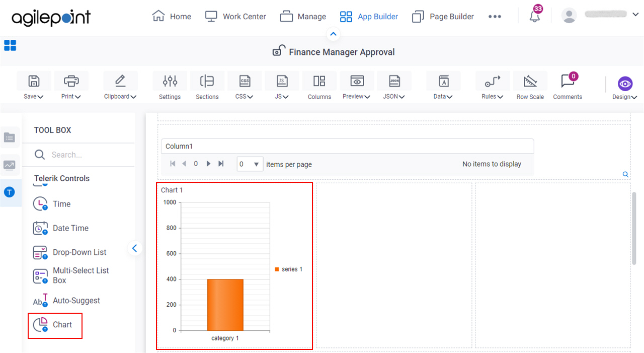This screenshot has width=644, height=353.
Task: Click the form canvas vertical scrollbar
Action: pos(634,228)
